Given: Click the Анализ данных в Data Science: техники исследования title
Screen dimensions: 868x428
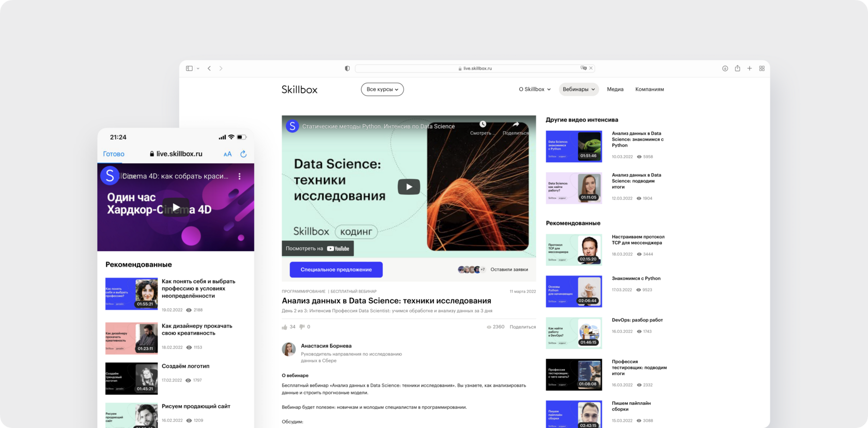Looking at the screenshot, I should click(x=386, y=301).
